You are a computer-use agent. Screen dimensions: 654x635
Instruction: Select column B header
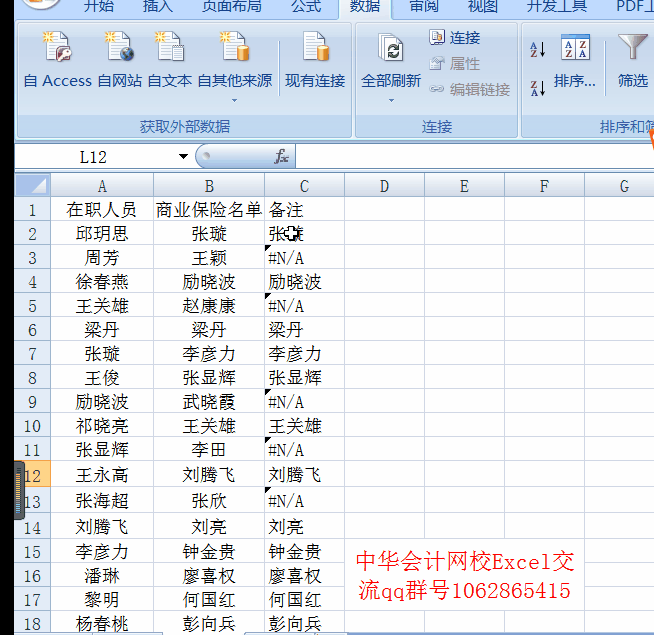(x=209, y=185)
